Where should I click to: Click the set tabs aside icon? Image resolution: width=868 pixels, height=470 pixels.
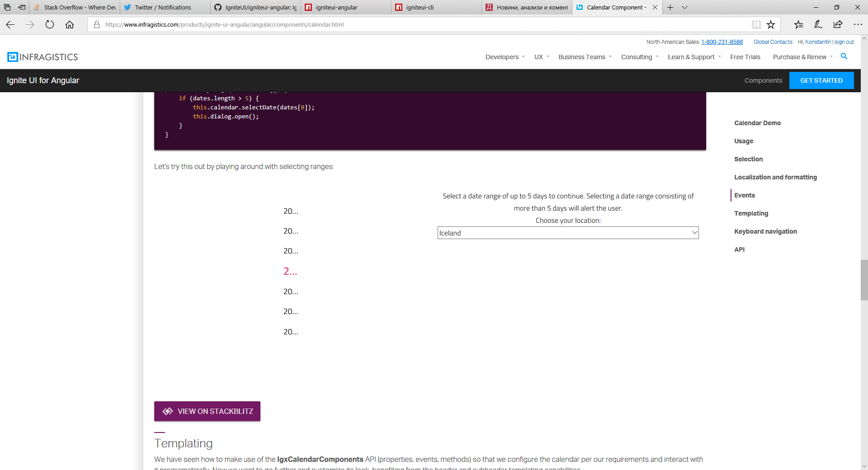[x=22, y=7]
